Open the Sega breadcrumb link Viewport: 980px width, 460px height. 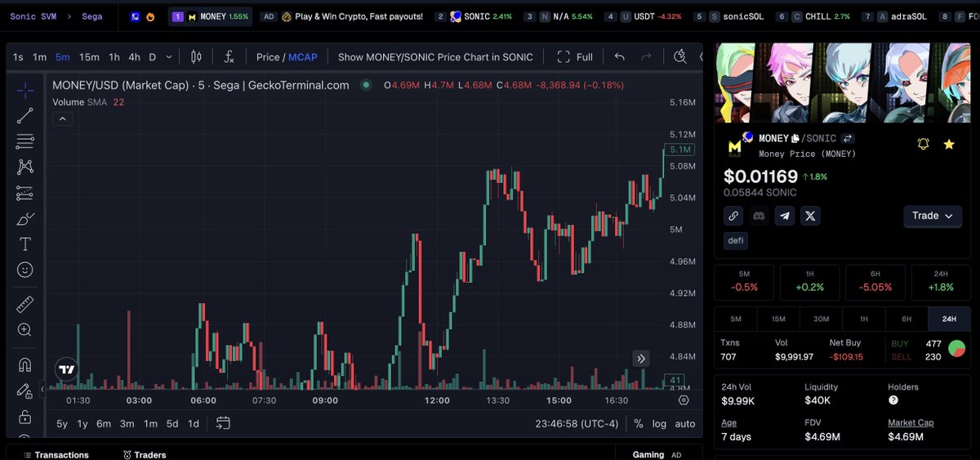click(91, 16)
